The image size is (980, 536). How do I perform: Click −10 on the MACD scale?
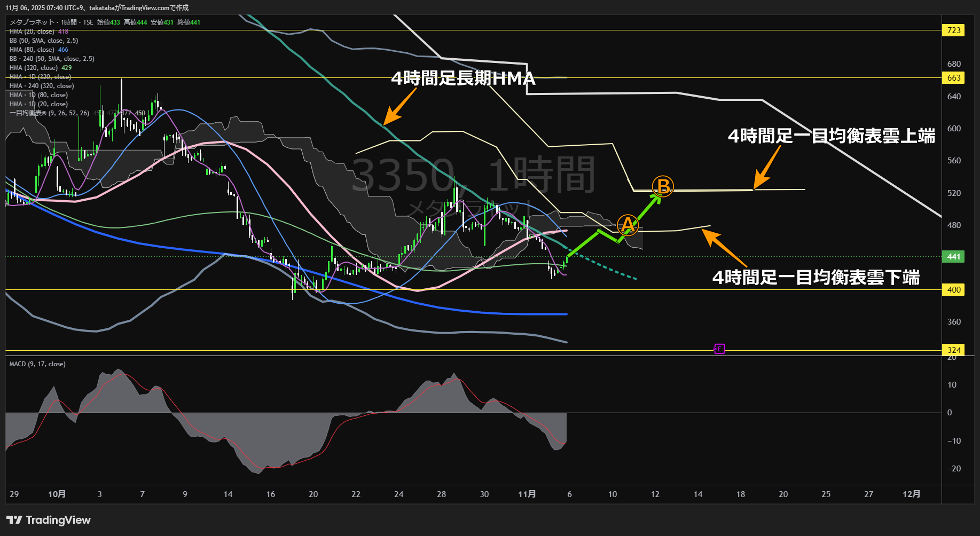point(953,441)
